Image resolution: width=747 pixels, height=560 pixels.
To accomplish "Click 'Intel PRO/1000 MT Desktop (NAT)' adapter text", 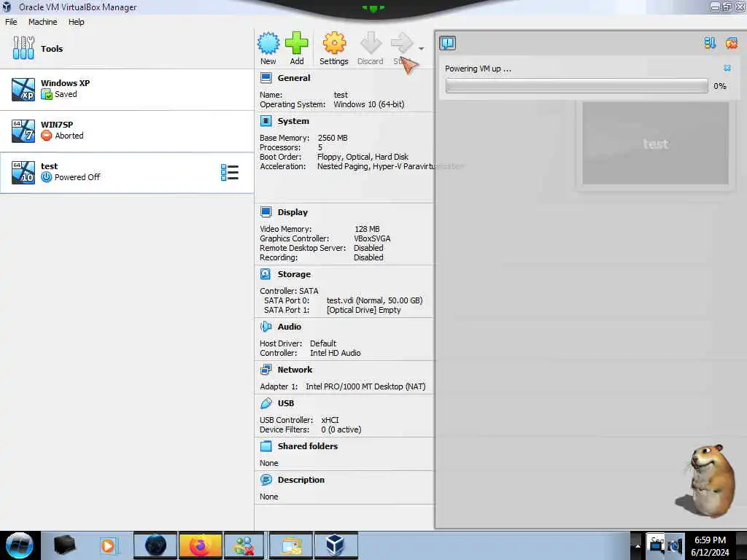I will 365,386.
